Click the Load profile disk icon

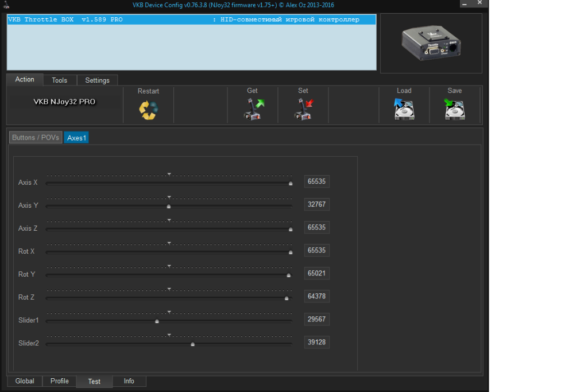404,109
